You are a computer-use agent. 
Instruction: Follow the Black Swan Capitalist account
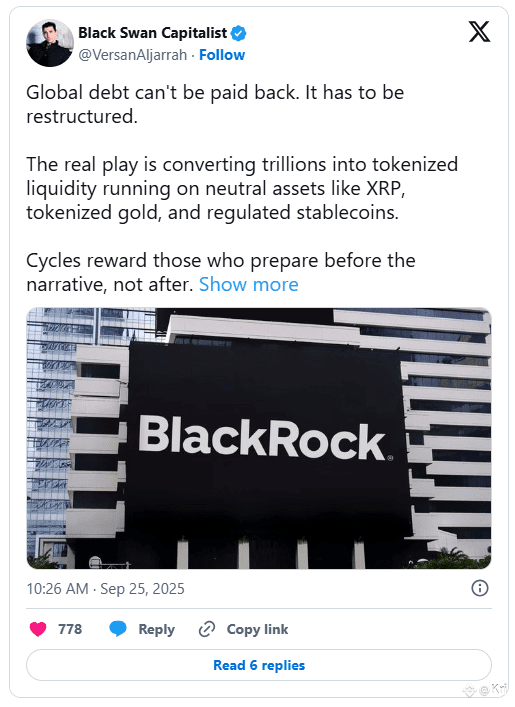click(222, 55)
